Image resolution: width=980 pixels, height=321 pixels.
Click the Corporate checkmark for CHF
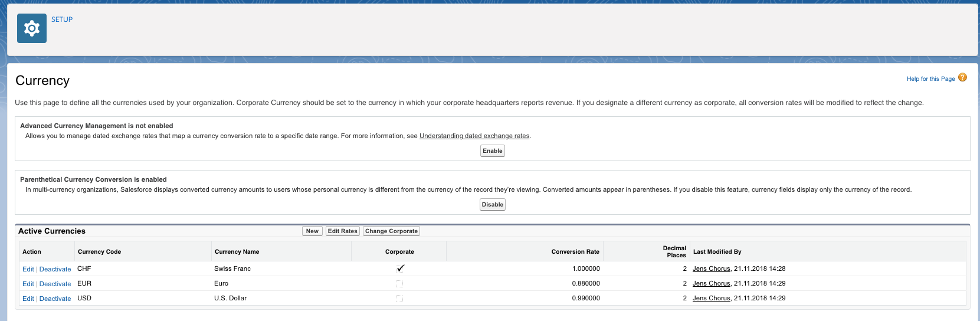[400, 268]
